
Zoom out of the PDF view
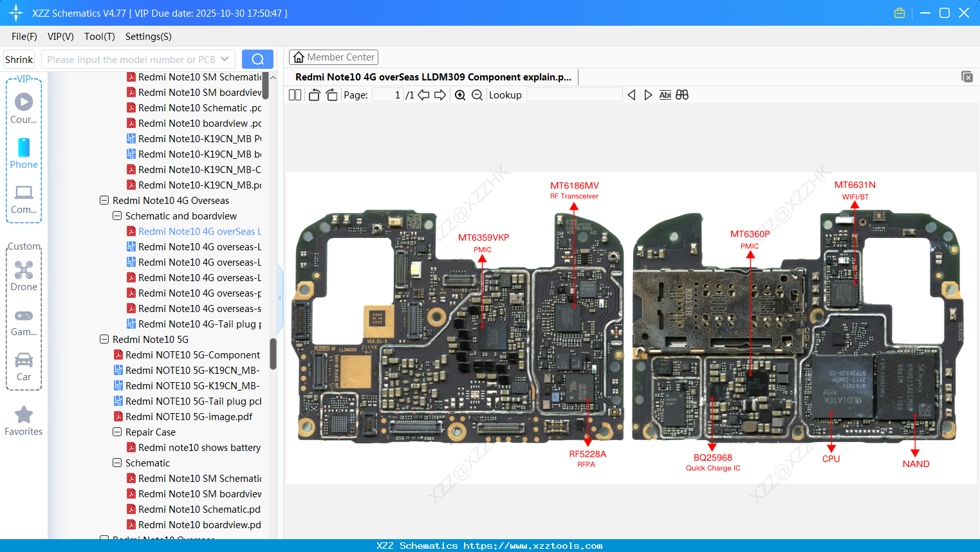click(477, 95)
